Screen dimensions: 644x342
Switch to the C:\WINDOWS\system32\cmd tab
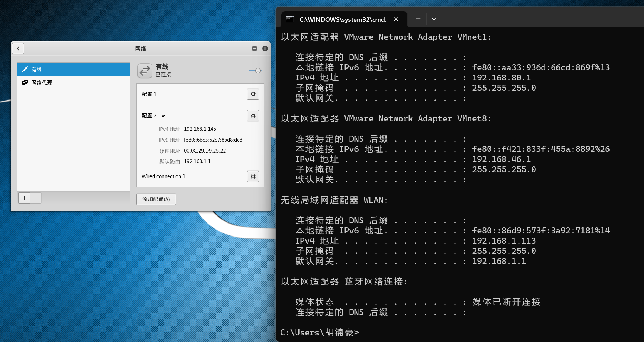point(341,19)
